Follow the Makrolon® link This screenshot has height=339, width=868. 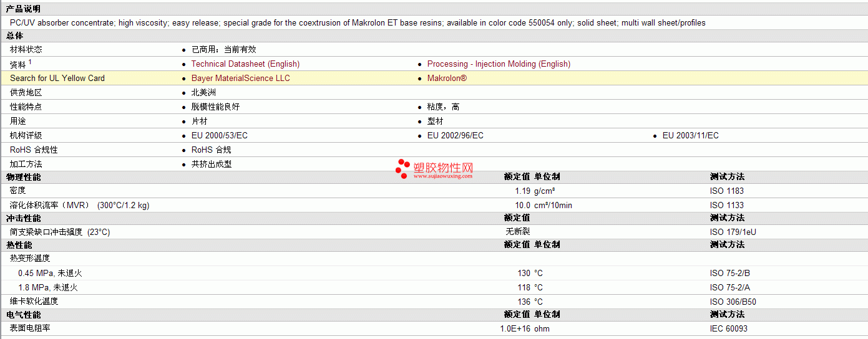point(447,78)
